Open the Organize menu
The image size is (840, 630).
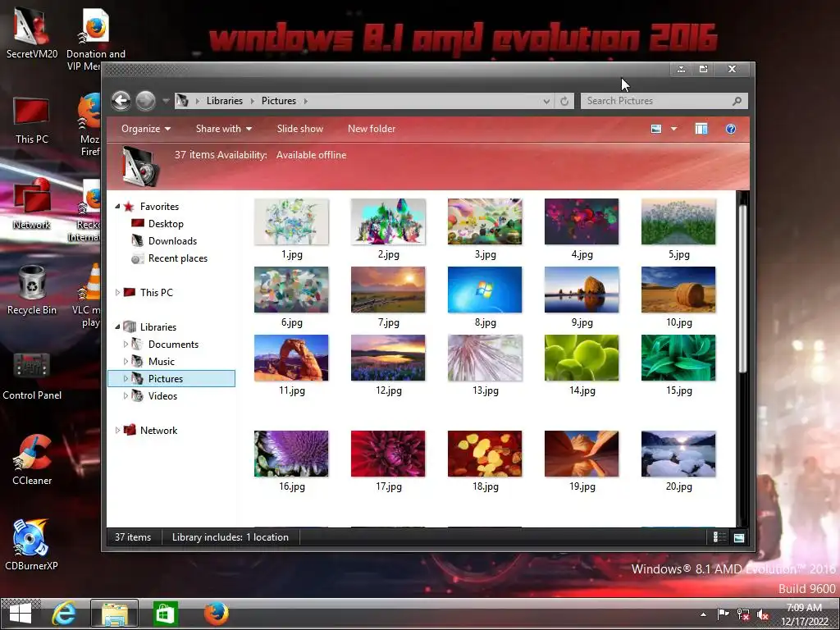click(x=146, y=129)
